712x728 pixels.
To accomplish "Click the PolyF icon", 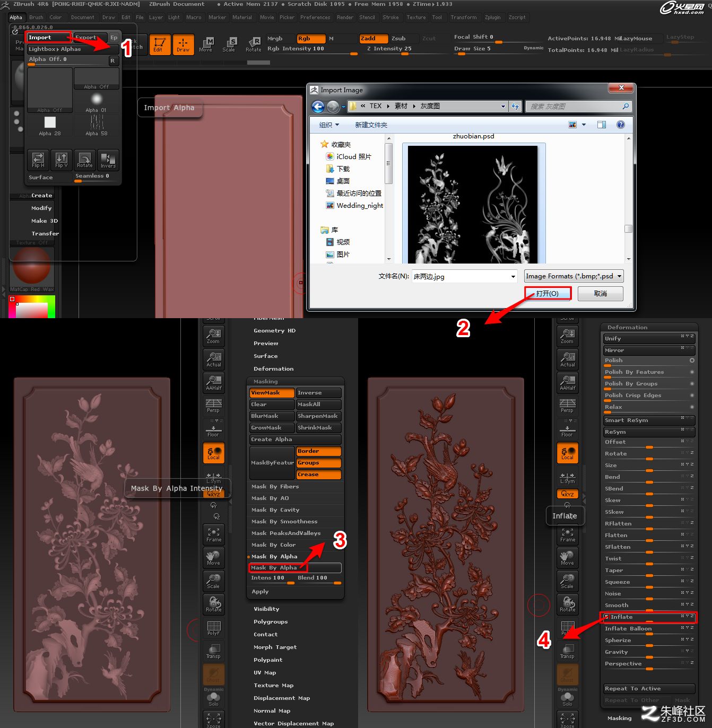I will [x=214, y=628].
